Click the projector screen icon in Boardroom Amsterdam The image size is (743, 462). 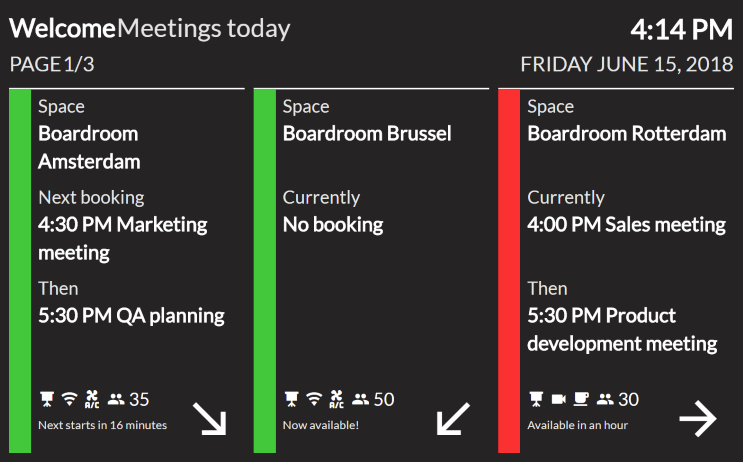(x=46, y=400)
